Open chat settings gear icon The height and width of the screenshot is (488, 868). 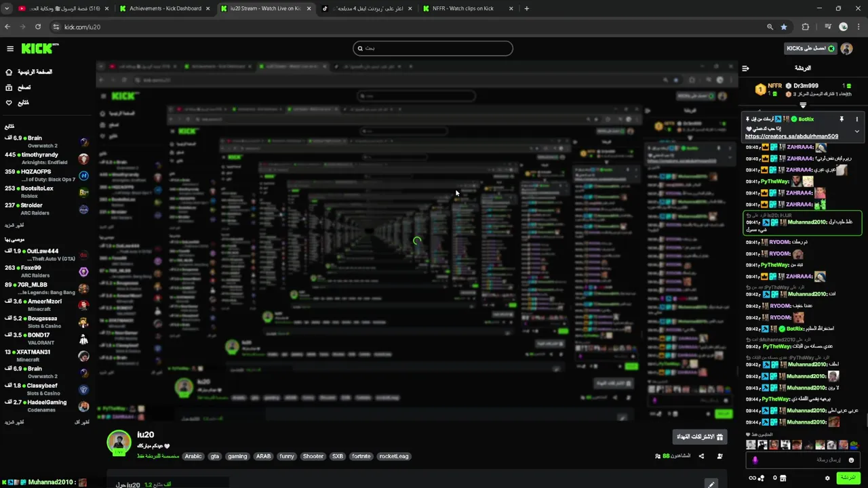827,479
